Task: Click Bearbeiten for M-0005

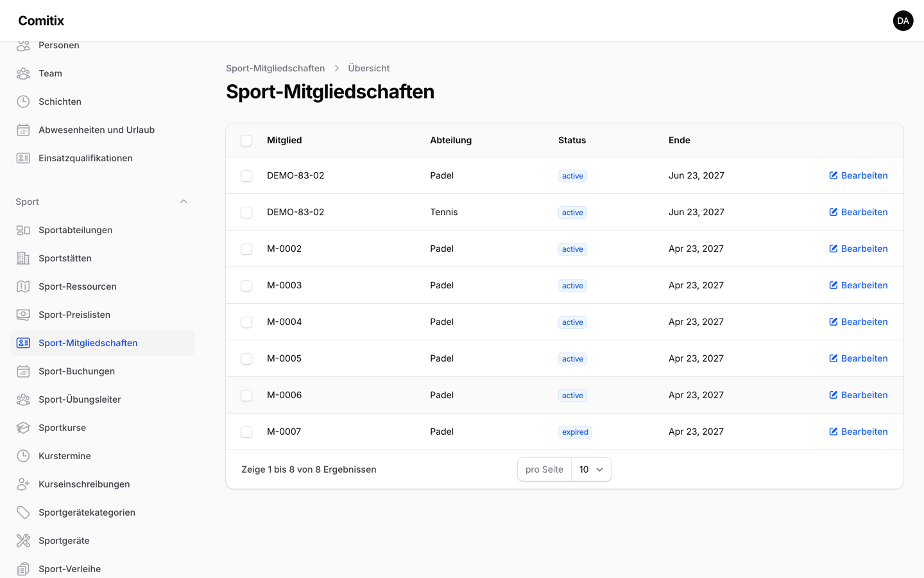Action: coord(859,358)
